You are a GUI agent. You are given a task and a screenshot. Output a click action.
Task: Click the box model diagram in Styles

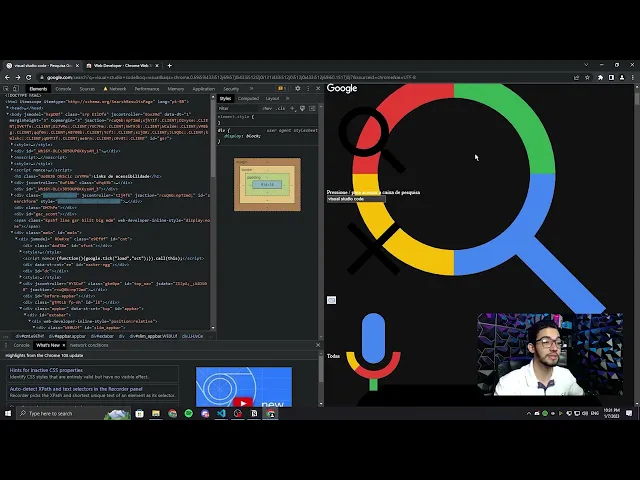click(x=267, y=184)
